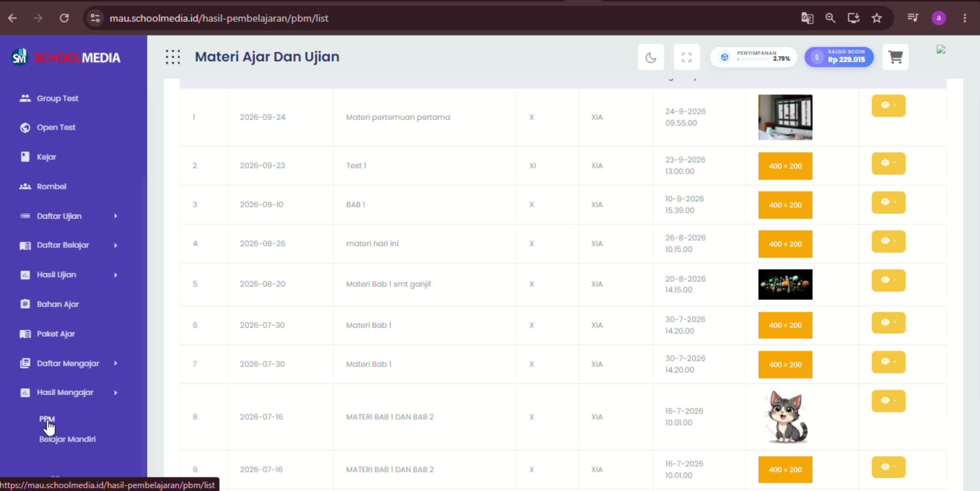Open eye action dropdown for row number 7

point(888,362)
